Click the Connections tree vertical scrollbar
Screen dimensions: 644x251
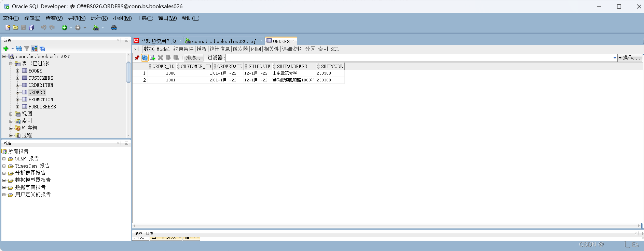click(128, 73)
